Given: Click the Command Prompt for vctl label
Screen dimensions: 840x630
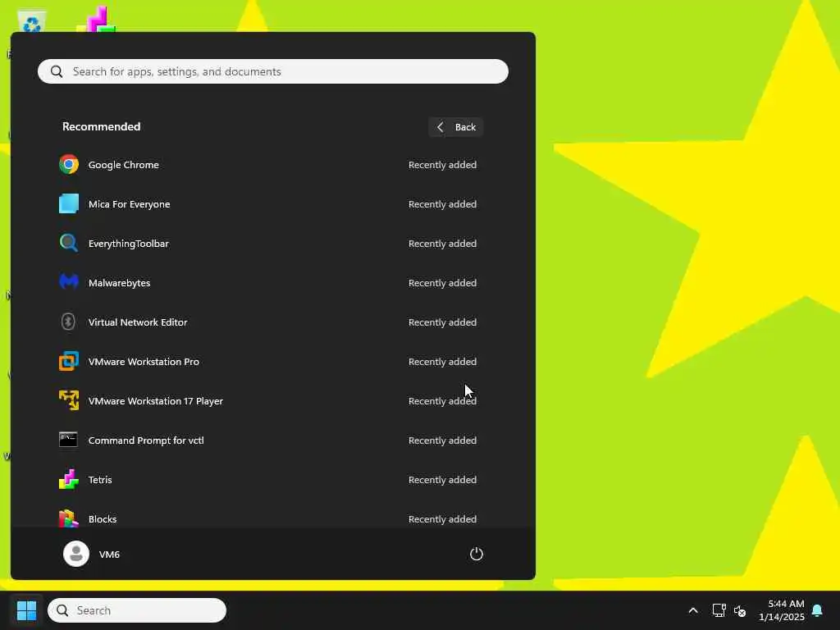Looking at the screenshot, I should coord(146,441).
